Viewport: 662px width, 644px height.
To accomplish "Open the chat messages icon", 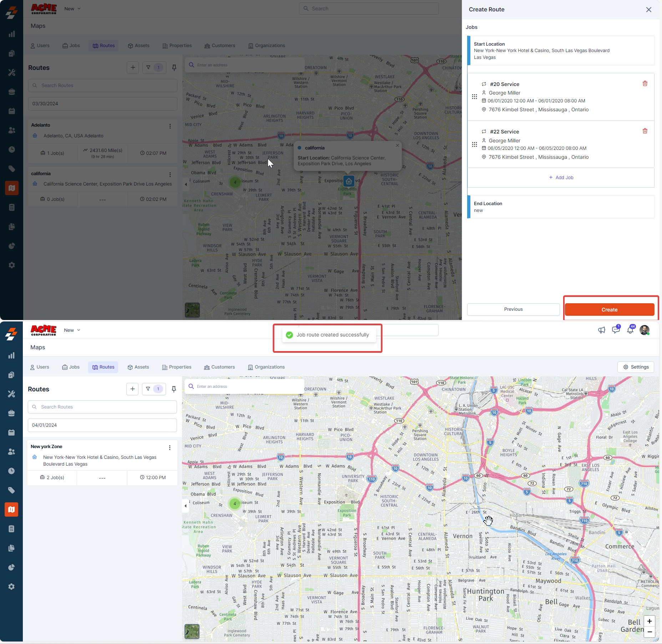I will pyautogui.click(x=616, y=330).
